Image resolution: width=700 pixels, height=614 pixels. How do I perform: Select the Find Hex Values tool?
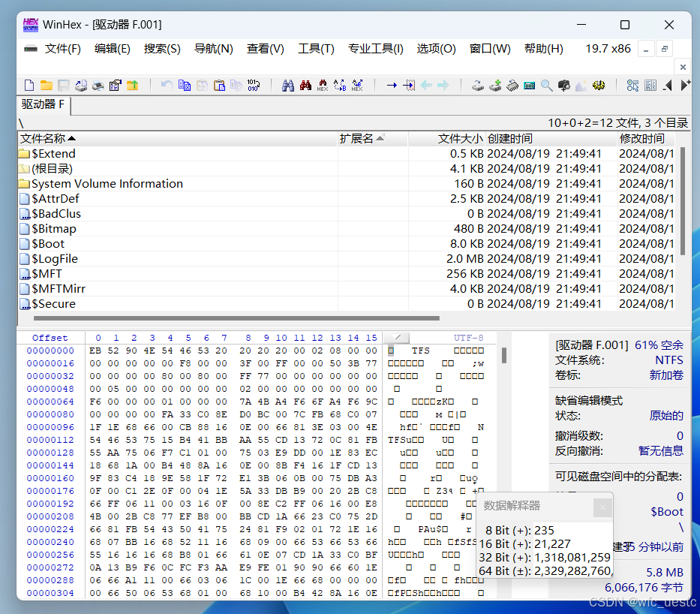(x=322, y=85)
